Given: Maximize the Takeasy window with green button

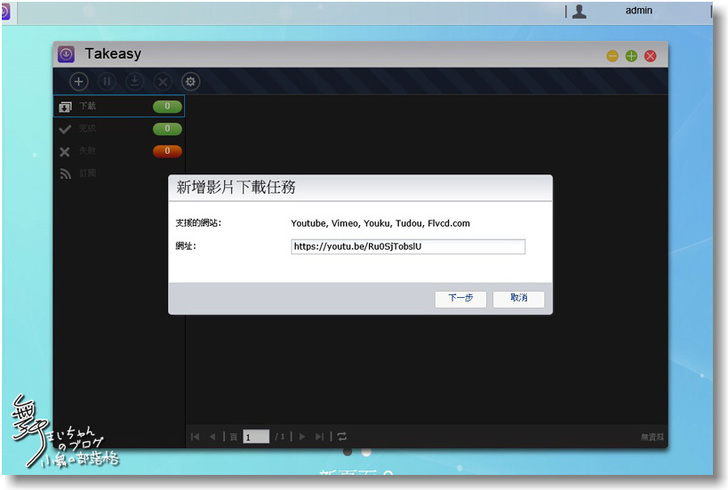Looking at the screenshot, I should pos(631,56).
